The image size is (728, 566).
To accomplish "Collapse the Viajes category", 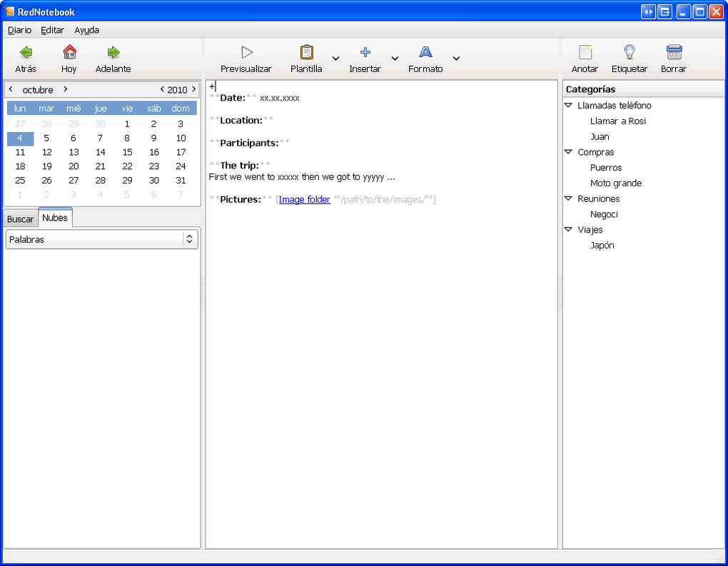I will point(568,230).
